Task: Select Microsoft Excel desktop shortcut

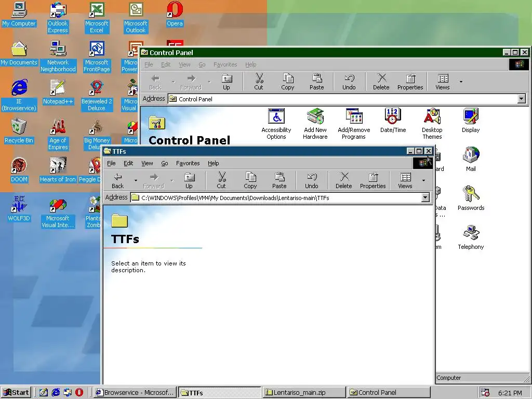Action: click(x=97, y=18)
